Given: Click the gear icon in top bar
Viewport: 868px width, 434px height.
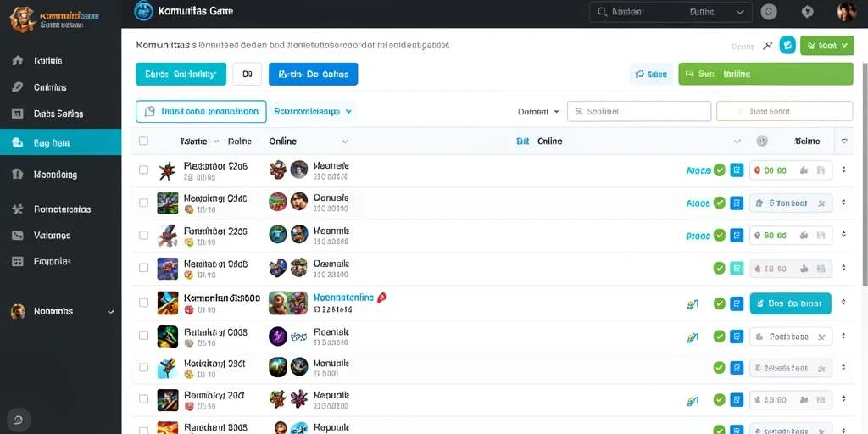Looking at the screenshot, I should click(x=808, y=12).
